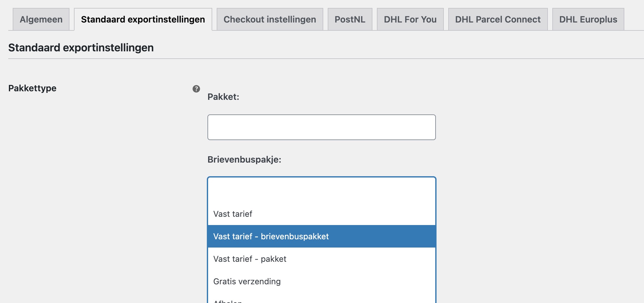644x303 pixels.
Task: Choose Gratis verzending from the list
Action: 247,281
